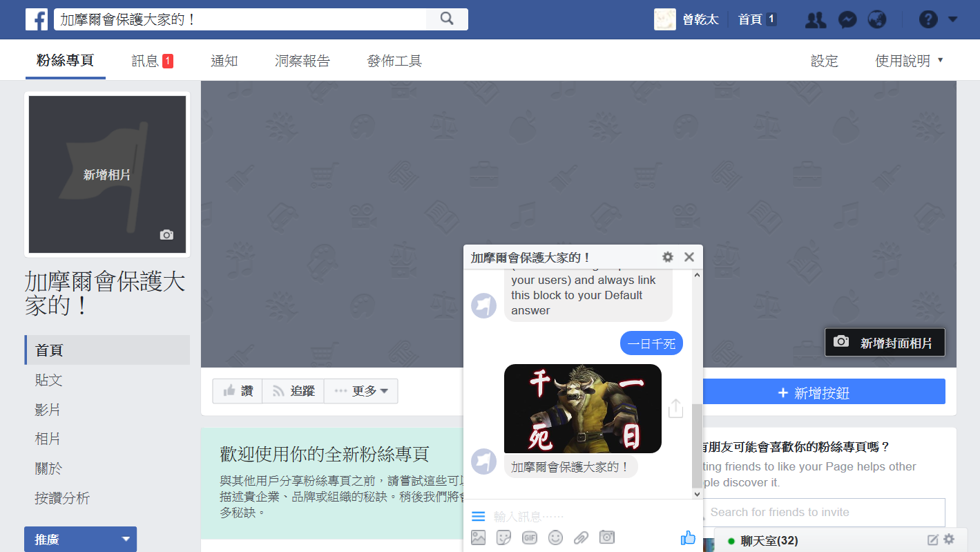Click the 讚 like button

pos(237,391)
